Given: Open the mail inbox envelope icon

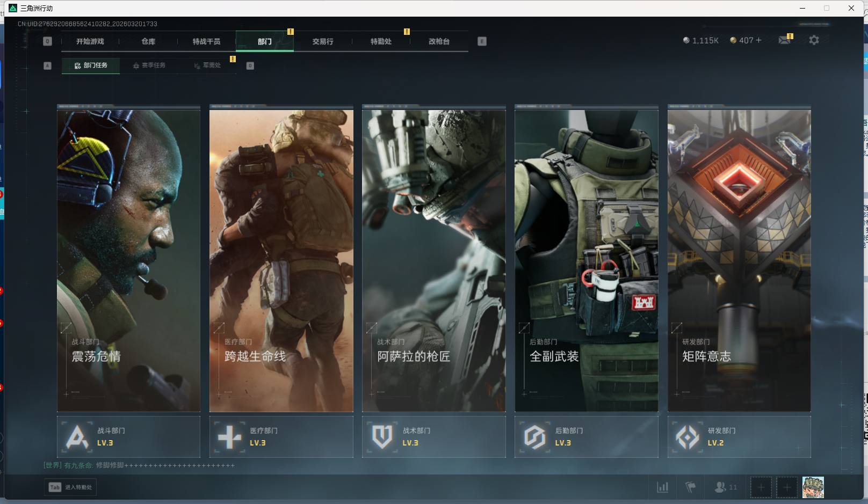Looking at the screenshot, I should [784, 40].
